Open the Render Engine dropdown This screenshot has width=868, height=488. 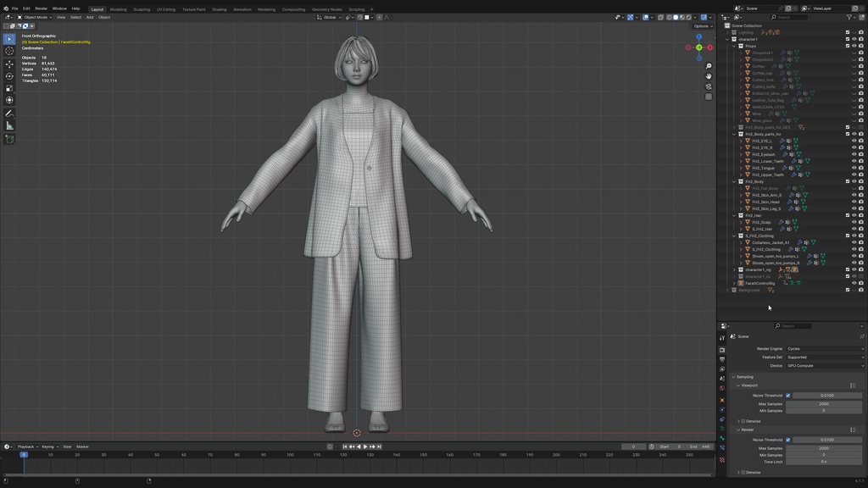click(x=824, y=349)
